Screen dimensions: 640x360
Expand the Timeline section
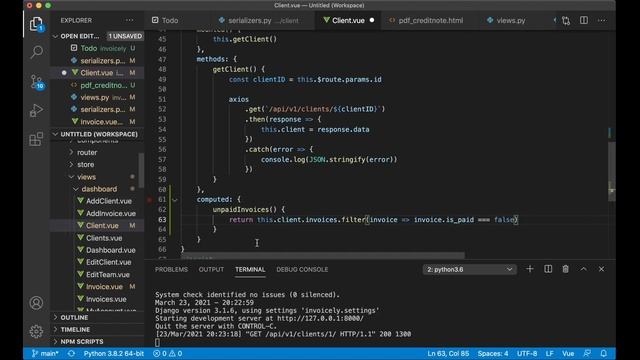[75, 329]
